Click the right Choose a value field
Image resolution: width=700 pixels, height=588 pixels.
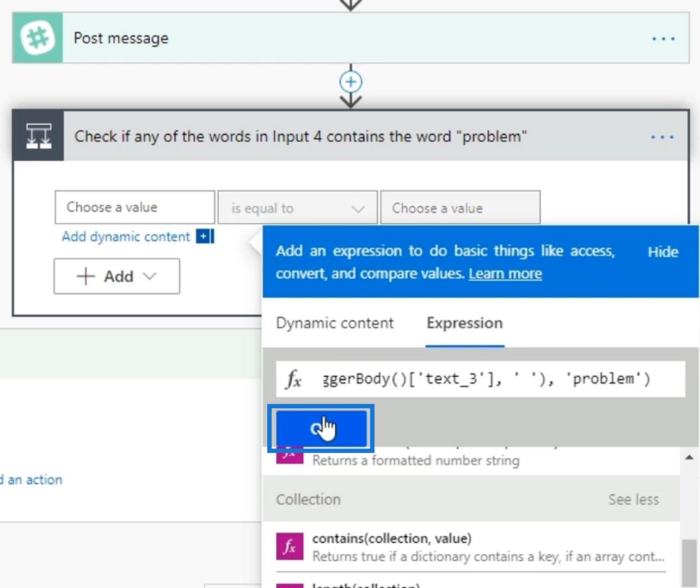tap(460, 207)
